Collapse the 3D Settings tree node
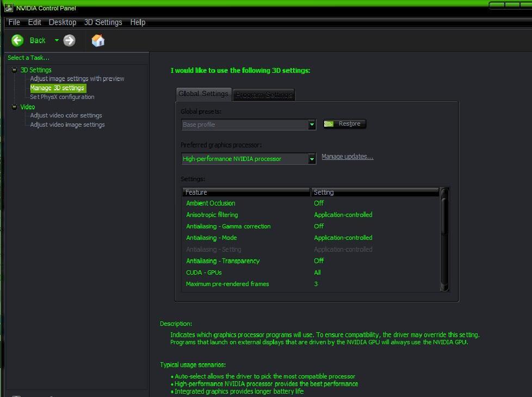 [14, 70]
